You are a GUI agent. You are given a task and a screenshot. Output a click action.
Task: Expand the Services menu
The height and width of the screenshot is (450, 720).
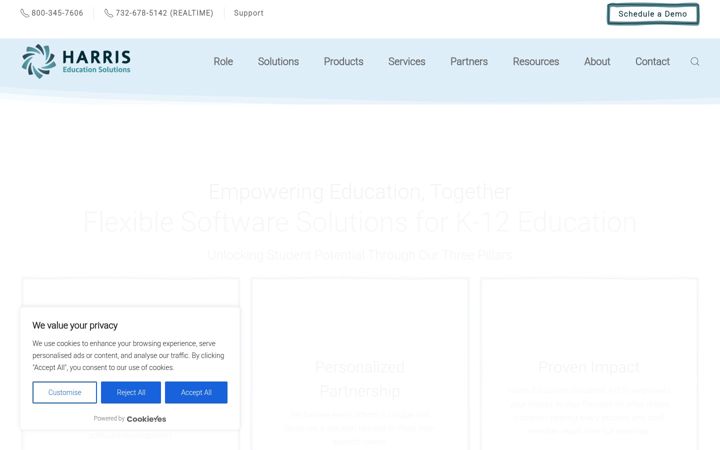coord(407,62)
